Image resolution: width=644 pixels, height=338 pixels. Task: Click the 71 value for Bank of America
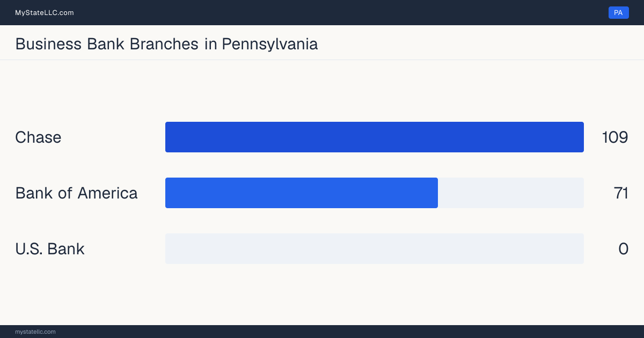click(621, 193)
